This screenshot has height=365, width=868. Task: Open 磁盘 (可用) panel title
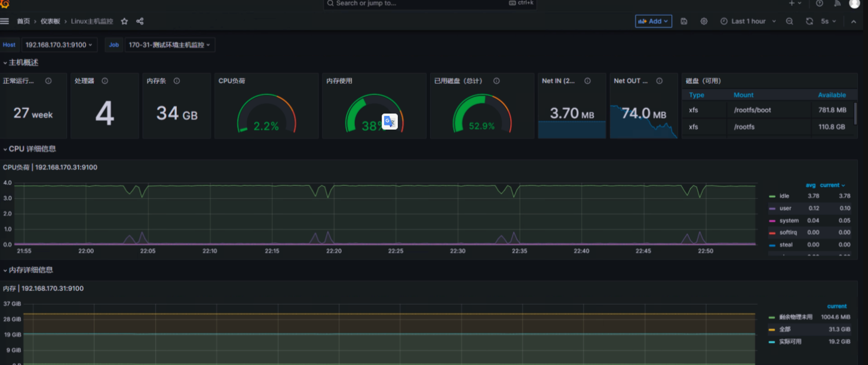click(704, 81)
